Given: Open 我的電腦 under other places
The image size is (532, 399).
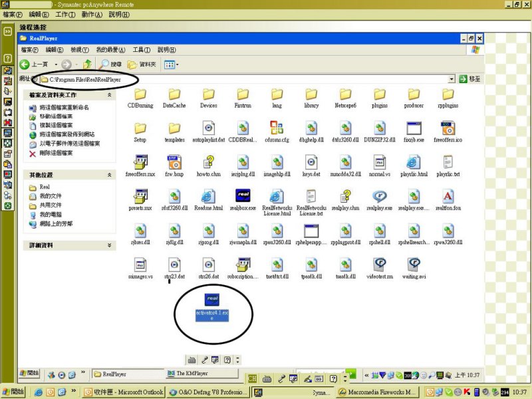Looking at the screenshot, I should (51, 214).
